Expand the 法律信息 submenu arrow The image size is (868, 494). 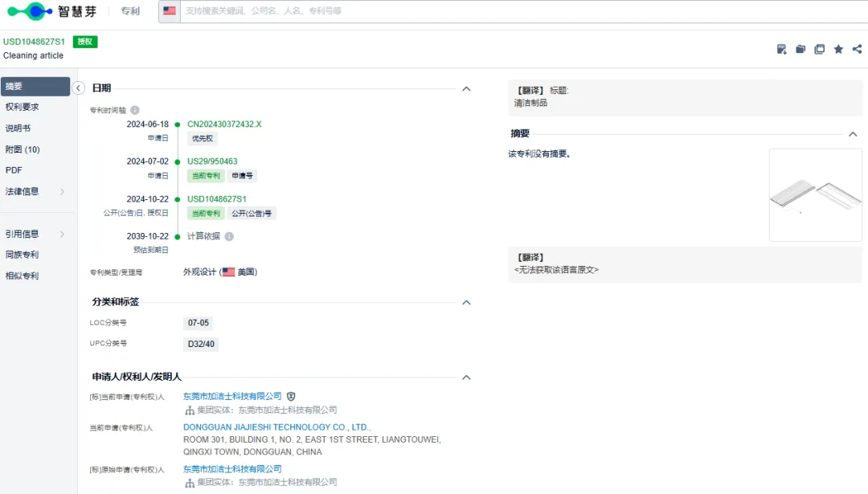pyautogui.click(x=62, y=191)
